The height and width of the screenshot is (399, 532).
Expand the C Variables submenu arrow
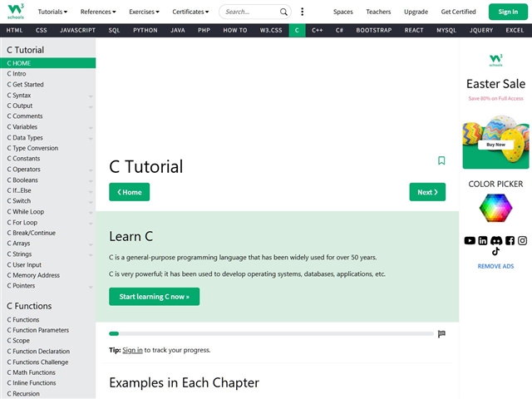point(91,128)
